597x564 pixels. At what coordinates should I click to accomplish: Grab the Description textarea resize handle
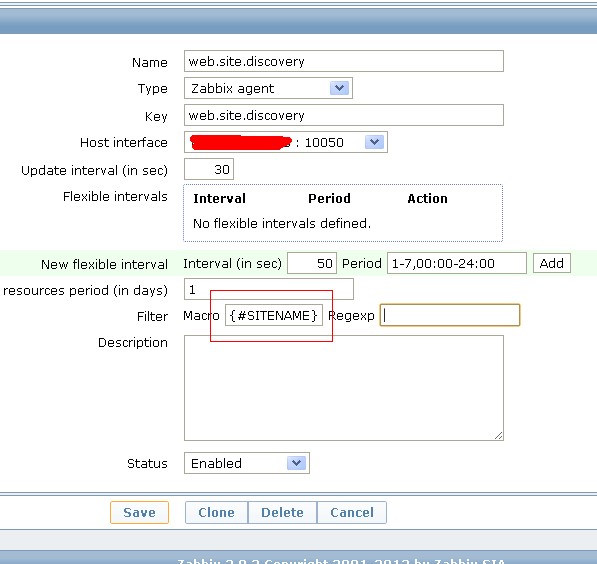point(498,436)
